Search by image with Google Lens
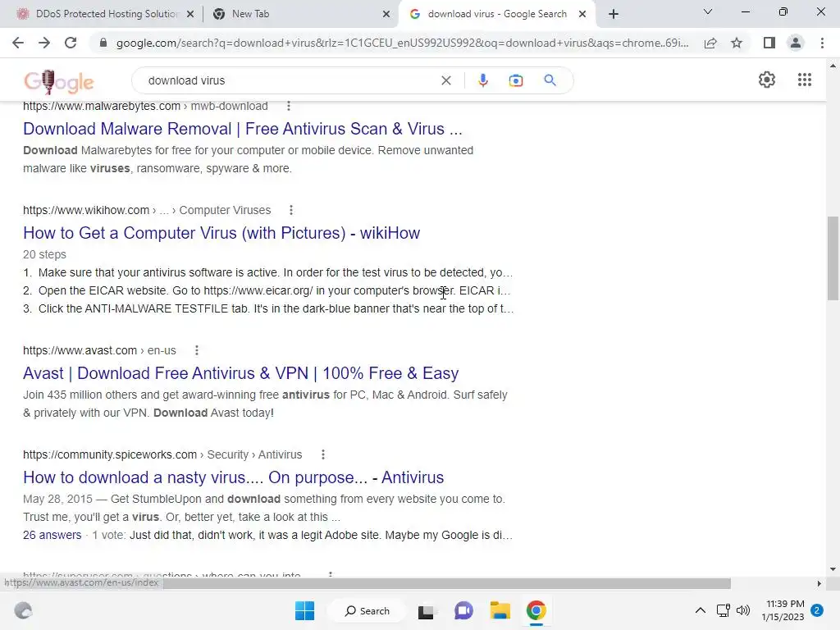Image resolution: width=840 pixels, height=630 pixels. pos(516,80)
